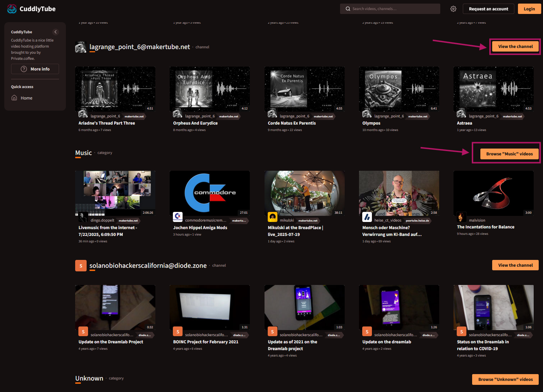Open the Olympos video title link
The height and width of the screenshot is (392, 543).
tap(371, 123)
